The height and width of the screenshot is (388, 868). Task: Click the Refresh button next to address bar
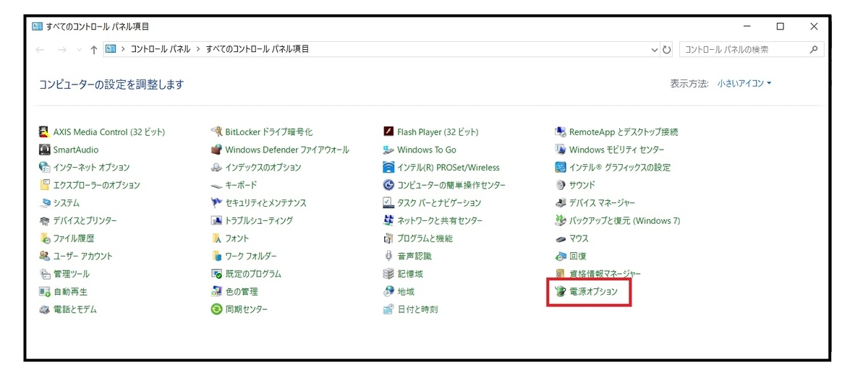point(667,50)
